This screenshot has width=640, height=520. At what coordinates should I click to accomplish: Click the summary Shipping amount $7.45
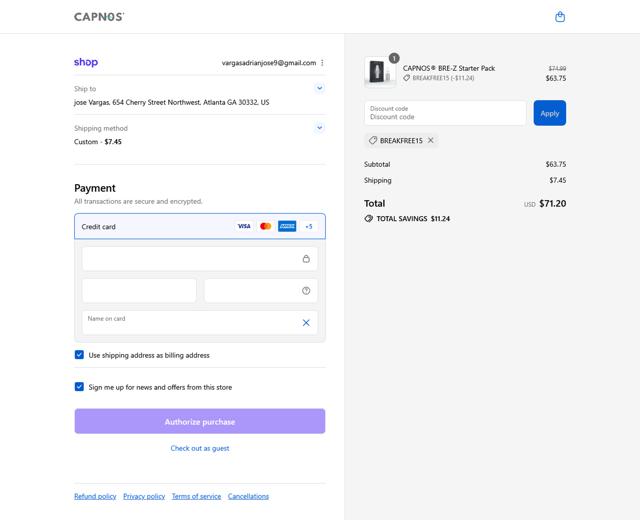(x=558, y=180)
